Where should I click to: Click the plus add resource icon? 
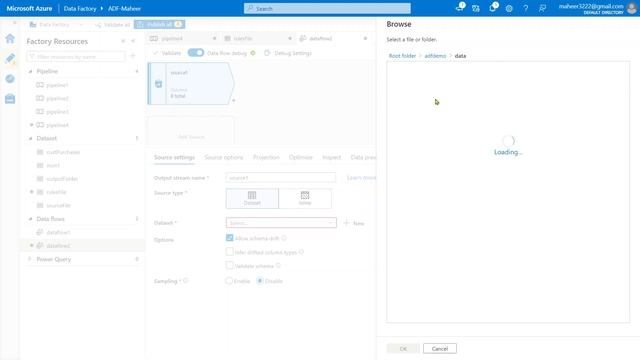click(x=133, y=56)
